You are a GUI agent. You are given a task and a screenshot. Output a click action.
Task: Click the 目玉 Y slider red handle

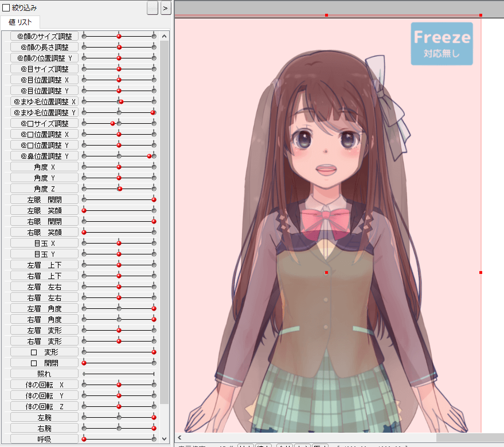119,254
